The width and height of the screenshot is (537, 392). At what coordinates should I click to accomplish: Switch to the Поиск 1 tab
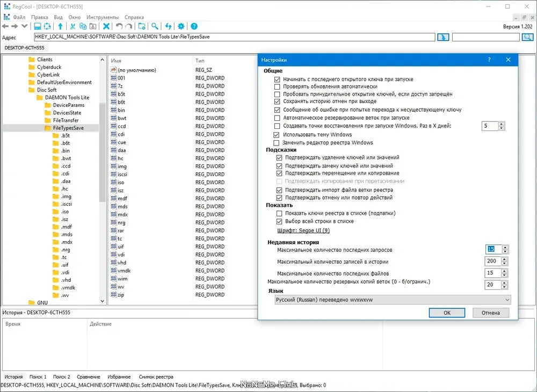point(38,376)
